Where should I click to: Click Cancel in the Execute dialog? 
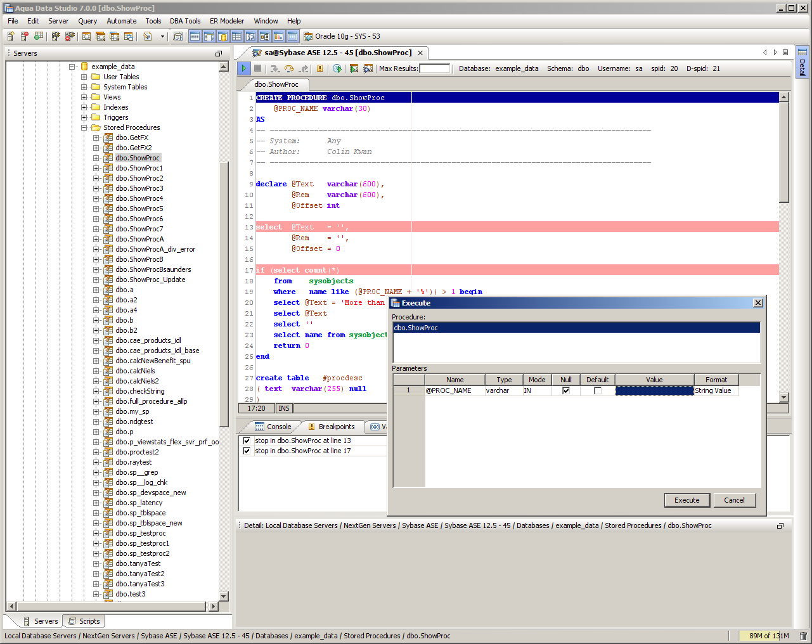pos(734,500)
